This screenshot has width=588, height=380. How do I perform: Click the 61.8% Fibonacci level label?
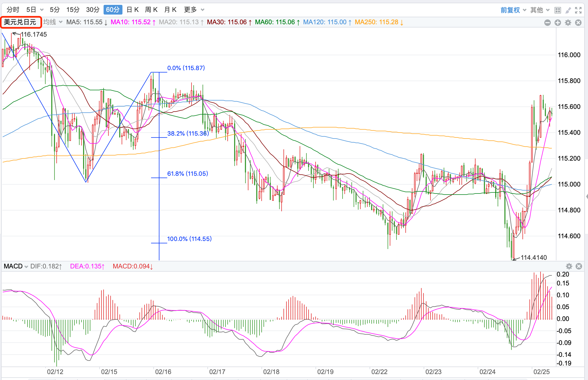click(187, 174)
